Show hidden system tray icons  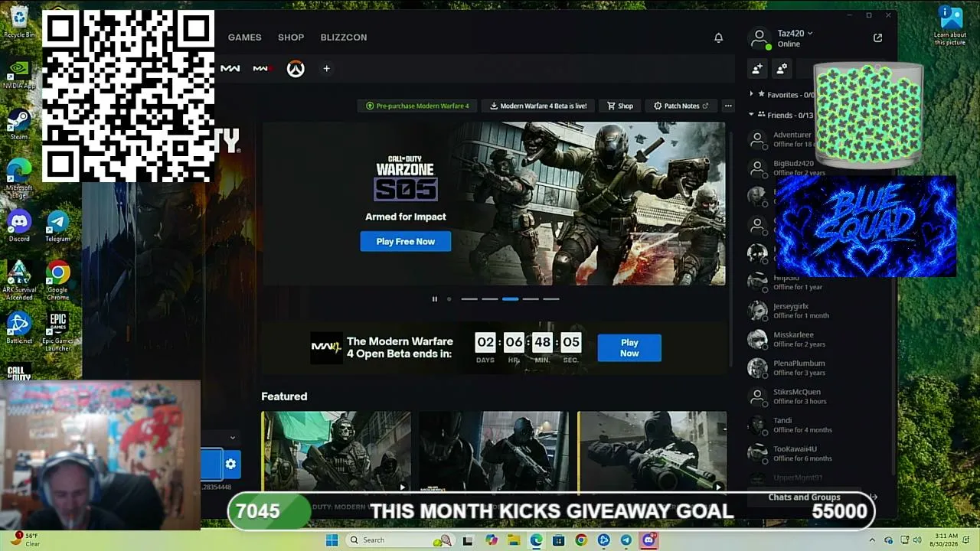point(872,540)
